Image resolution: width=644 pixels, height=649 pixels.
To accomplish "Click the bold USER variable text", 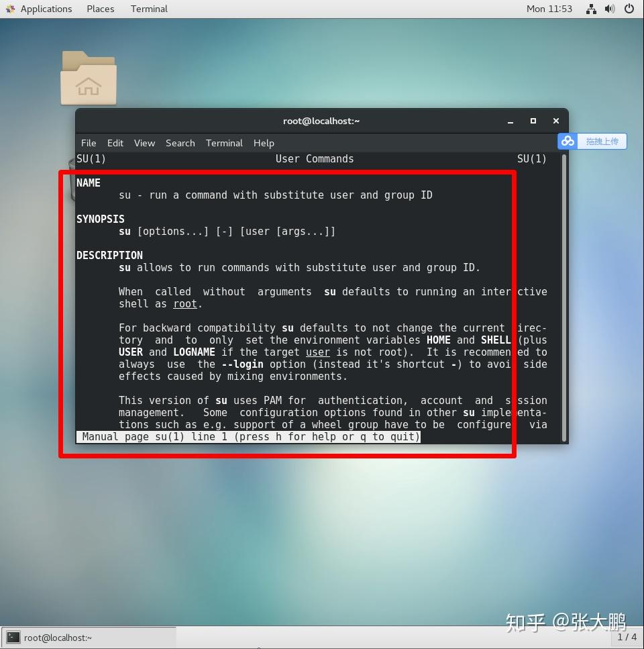I will (x=131, y=352).
